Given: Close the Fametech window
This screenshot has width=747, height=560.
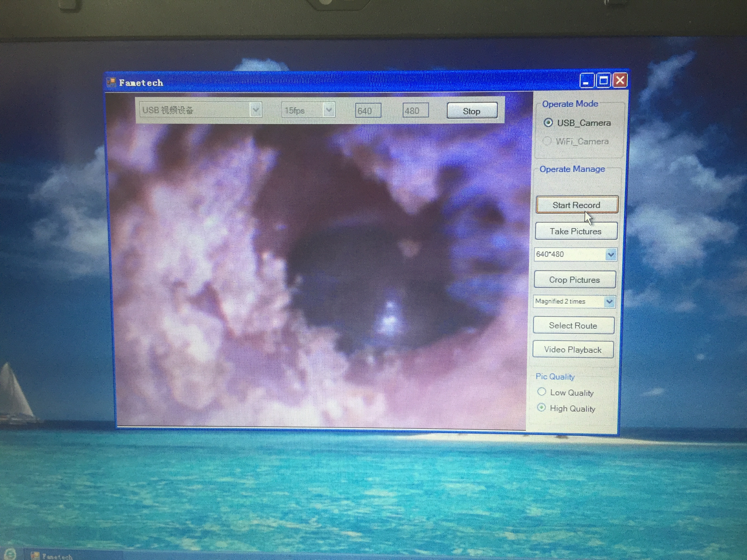Looking at the screenshot, I should [620, 80].
